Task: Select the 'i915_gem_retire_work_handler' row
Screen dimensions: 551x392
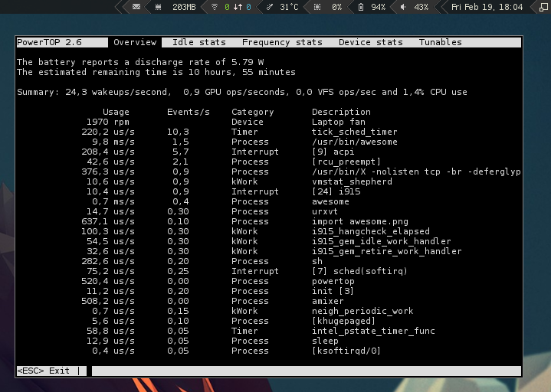Action: pos(269,251)
